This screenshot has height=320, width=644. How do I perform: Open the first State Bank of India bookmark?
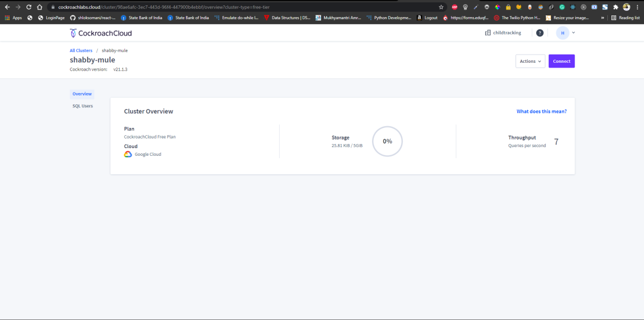click(140, 18)
